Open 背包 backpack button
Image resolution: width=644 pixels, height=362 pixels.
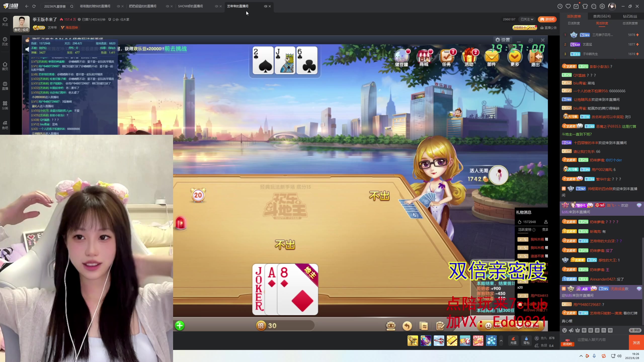click(526, 341)
